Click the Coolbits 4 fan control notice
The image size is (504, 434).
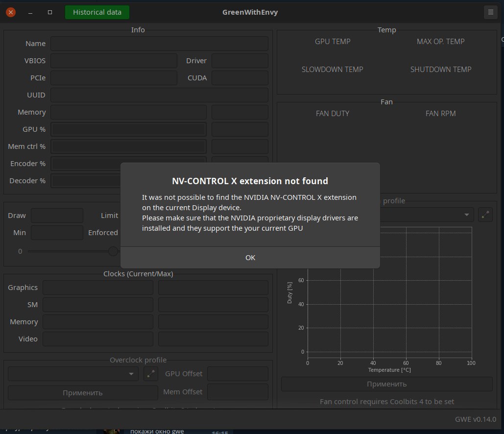tap(386, 402)
